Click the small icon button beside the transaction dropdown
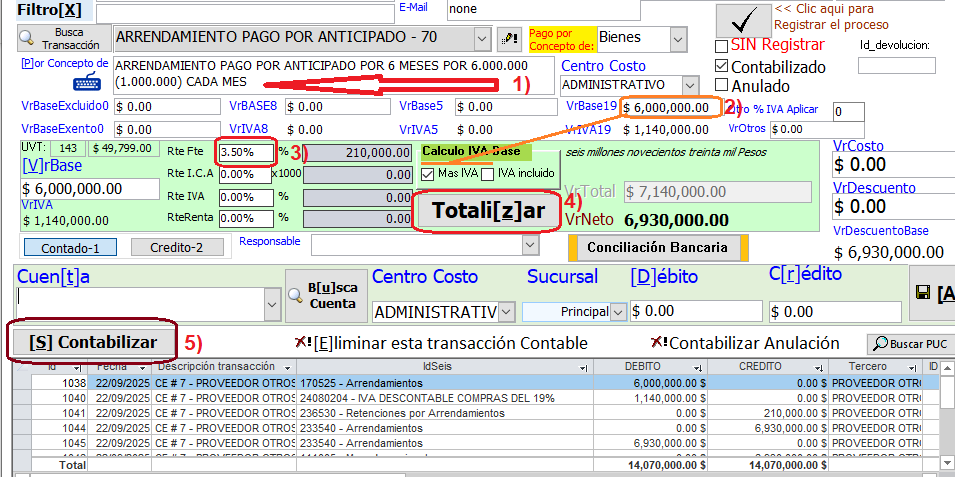 pyautogui.click(x=509, y=38)
